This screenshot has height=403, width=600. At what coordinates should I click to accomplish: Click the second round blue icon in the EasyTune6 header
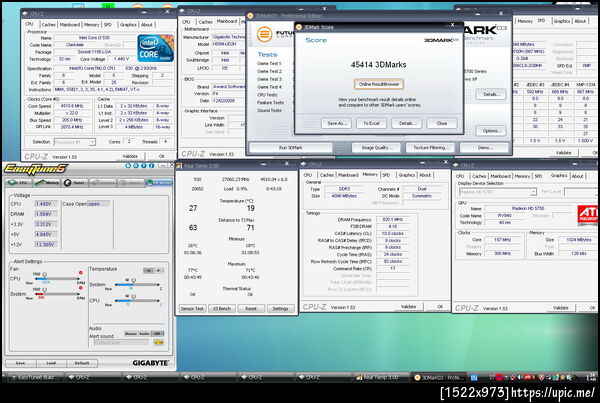click(135, 166)
